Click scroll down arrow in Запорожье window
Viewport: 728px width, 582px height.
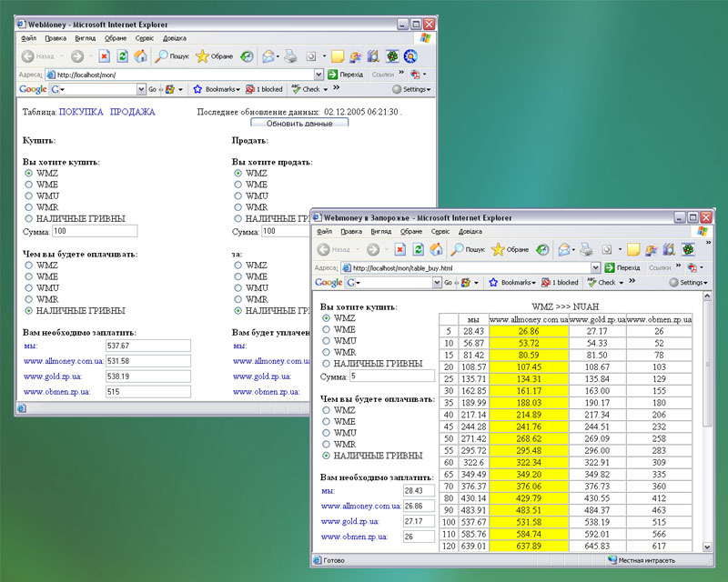coord(707,547)
